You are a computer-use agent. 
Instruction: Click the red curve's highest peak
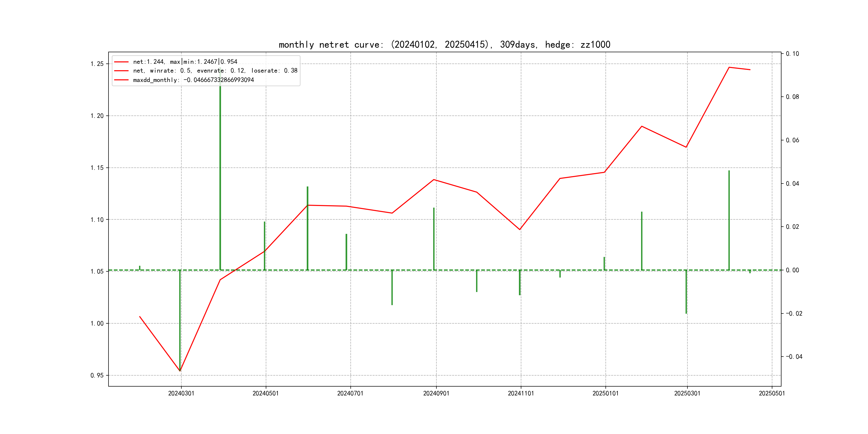729,68
